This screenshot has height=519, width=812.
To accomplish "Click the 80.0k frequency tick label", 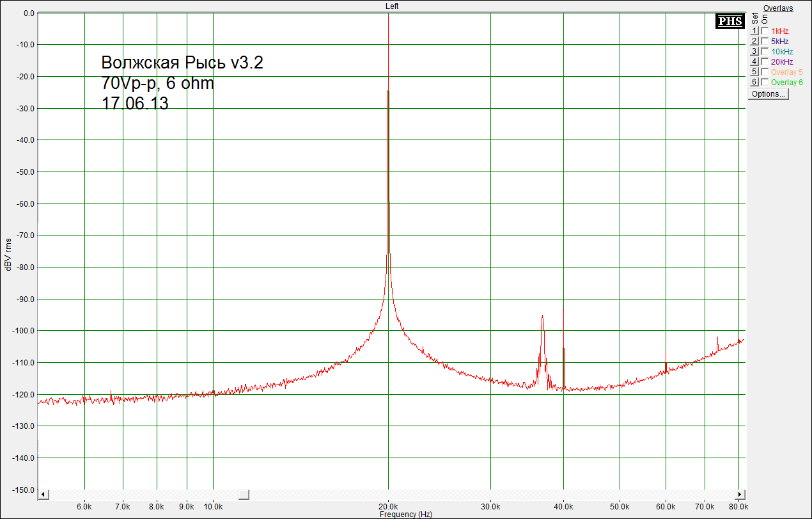I will point(738,506).
